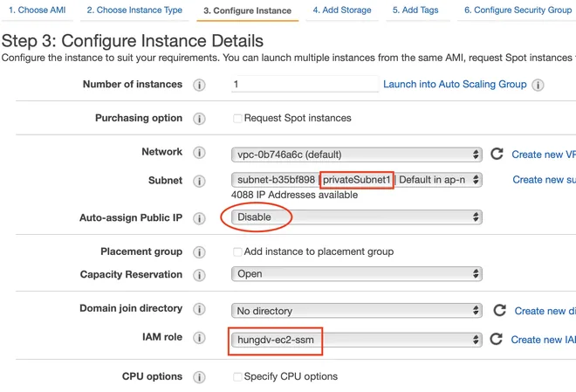Open the Subnet dropdown

click(357, 180)
